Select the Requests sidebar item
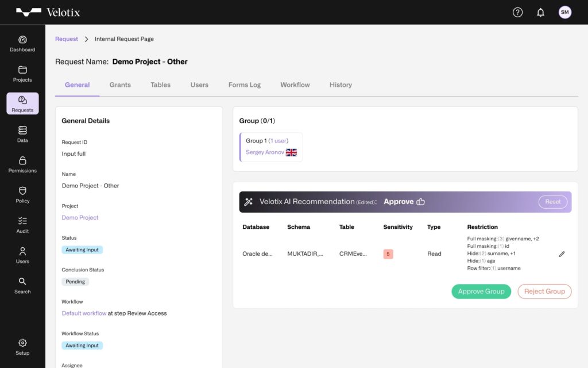The height and width of the screenshot is (368, 588). (x=22, y=103)
